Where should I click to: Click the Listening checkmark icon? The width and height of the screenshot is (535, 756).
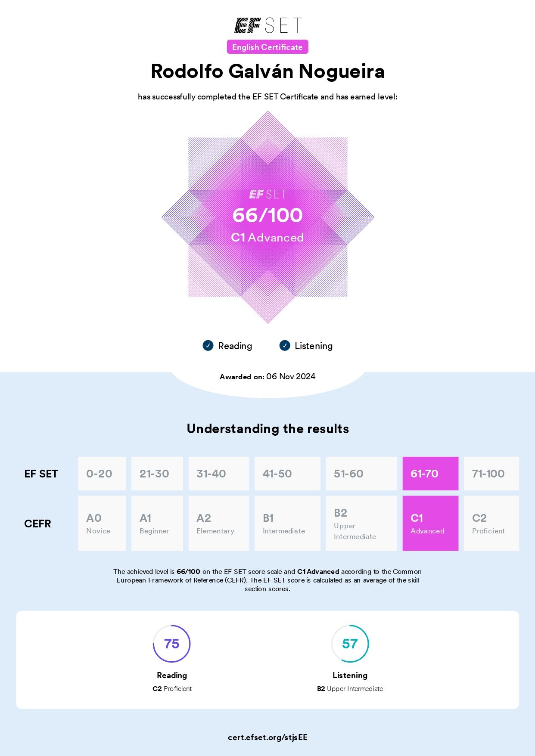[285, 345]
